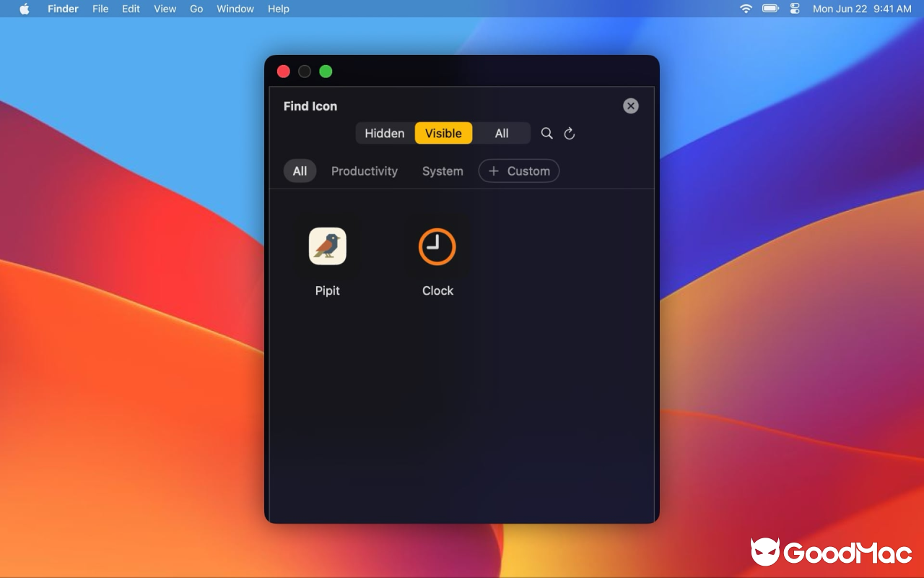
Task: Add a Custom category
Action: pyautogui.click(x=519, y=171)
